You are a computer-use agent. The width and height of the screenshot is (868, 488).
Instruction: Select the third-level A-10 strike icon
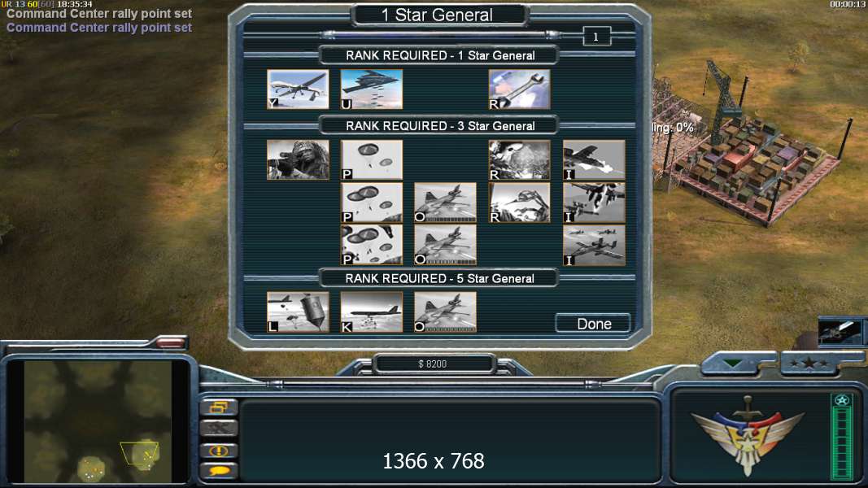pos(594,245)
